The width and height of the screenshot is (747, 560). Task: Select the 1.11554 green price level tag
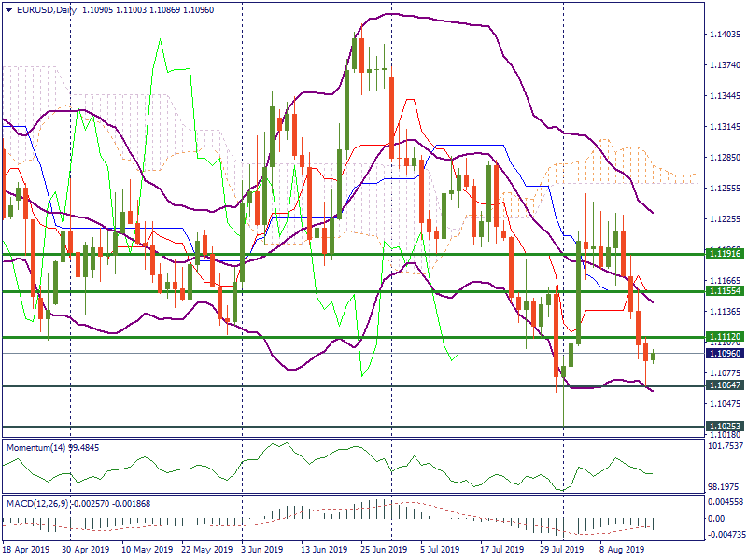[x=725, y=292]
